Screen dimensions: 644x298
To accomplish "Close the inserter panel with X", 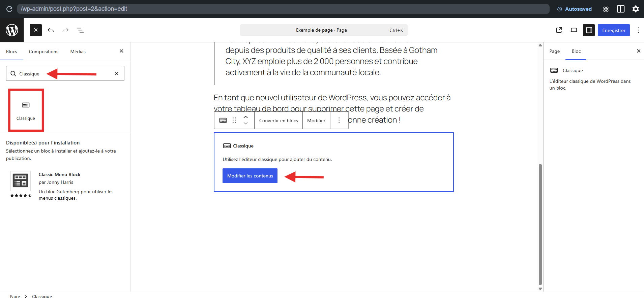I will 121,51.
